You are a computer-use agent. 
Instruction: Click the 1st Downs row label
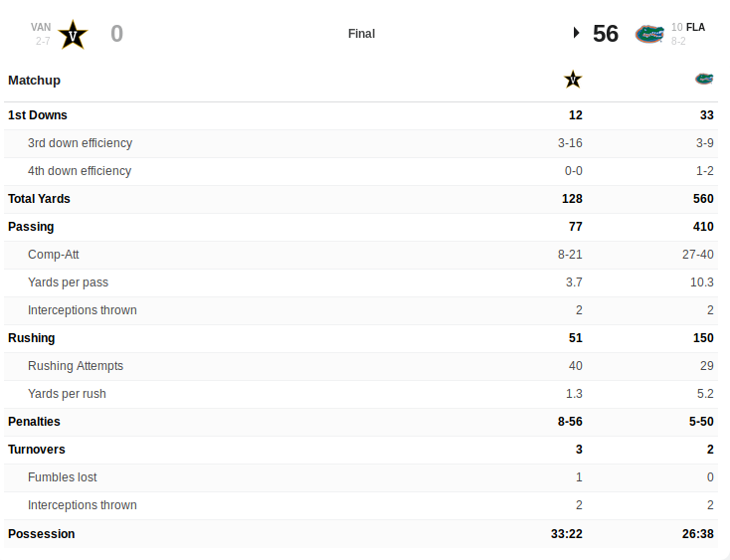point(38,115)
